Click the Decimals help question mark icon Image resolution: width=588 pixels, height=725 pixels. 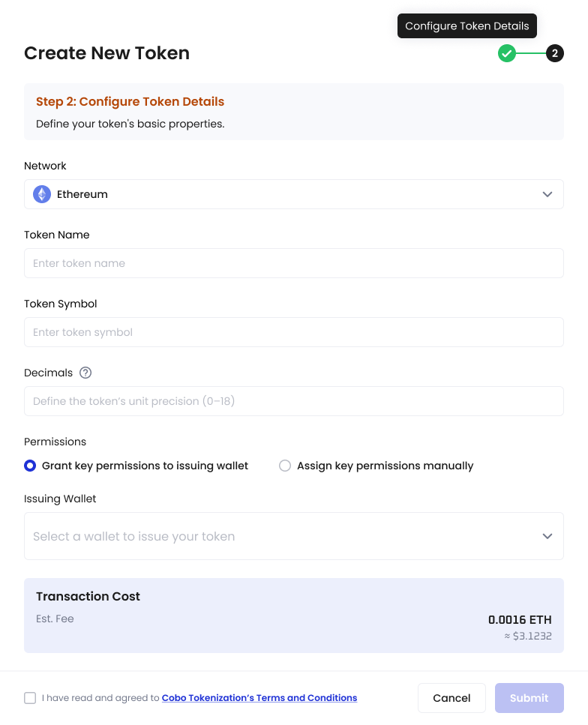(85, 373)
